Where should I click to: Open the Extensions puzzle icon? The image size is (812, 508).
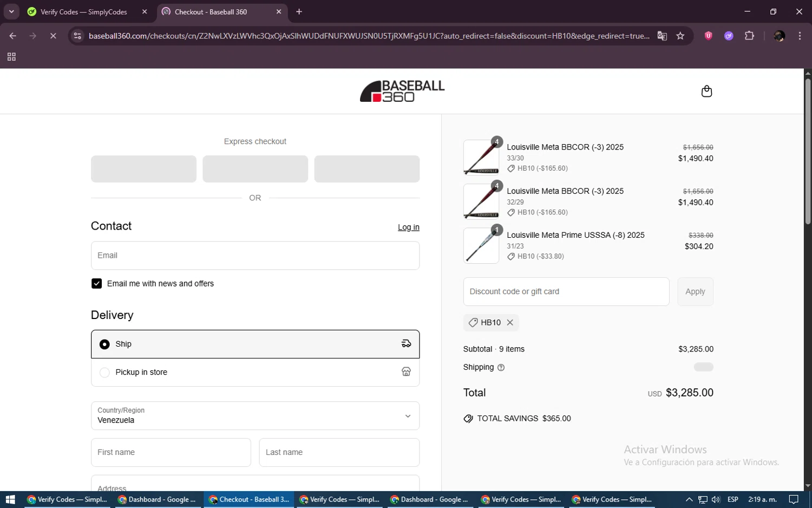point(749,36)
